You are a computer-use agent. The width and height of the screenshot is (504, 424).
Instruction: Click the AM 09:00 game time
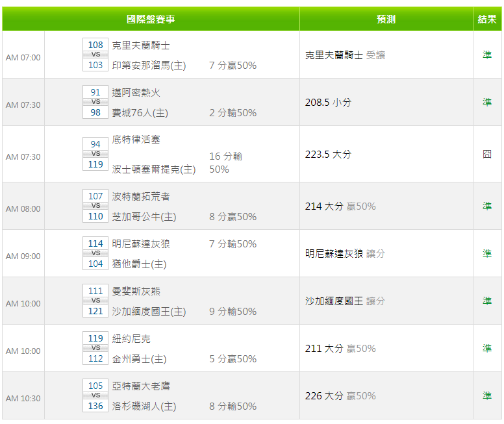coord(23,256)
